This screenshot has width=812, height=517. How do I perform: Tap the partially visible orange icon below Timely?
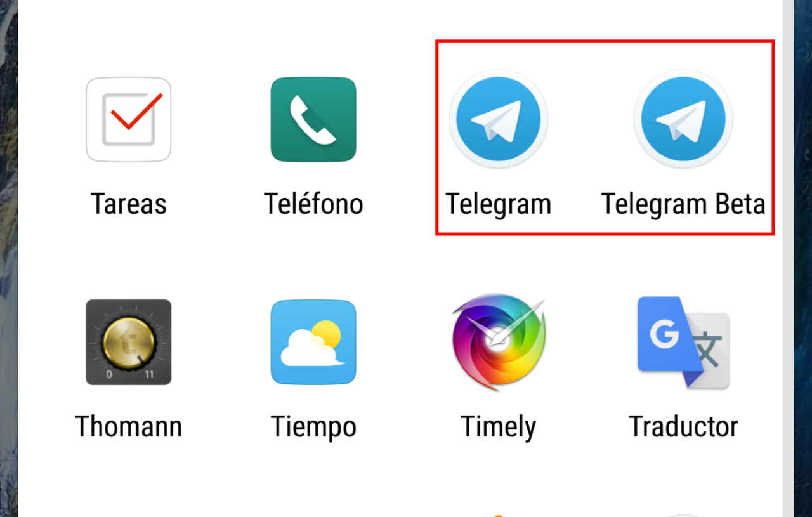(x=499, y=514)
